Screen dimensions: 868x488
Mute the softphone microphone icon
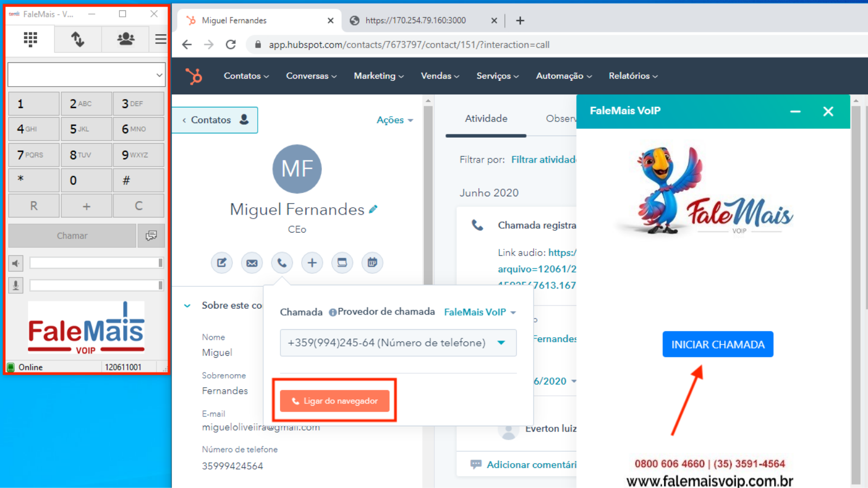pyautogui.click(x=16, y=285)
